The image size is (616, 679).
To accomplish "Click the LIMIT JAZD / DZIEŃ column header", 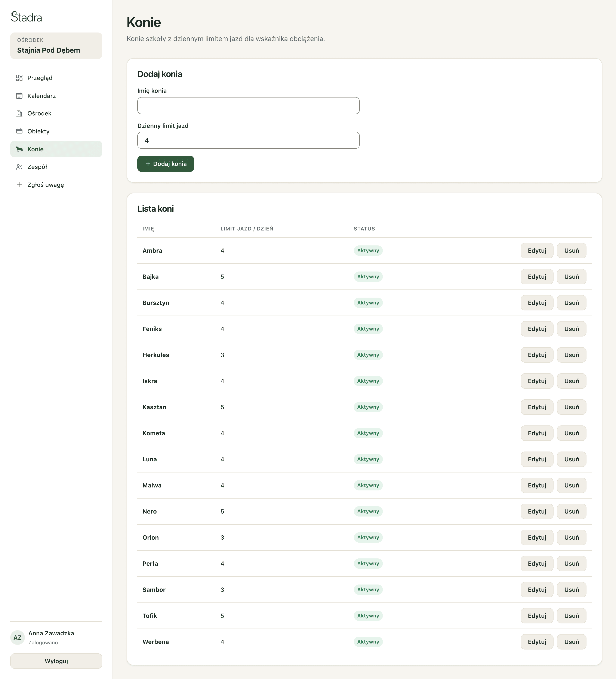I will coord(247,229).
